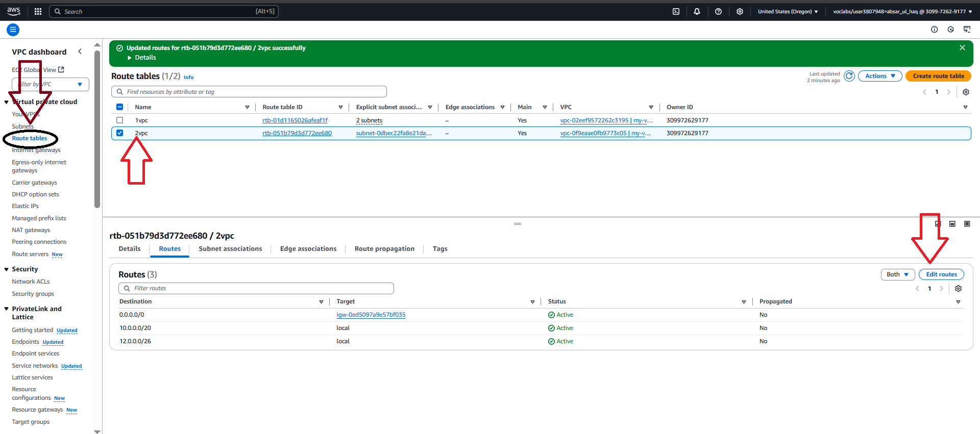Open Security groups in the sidebar
980x434 pixels.
33,294
